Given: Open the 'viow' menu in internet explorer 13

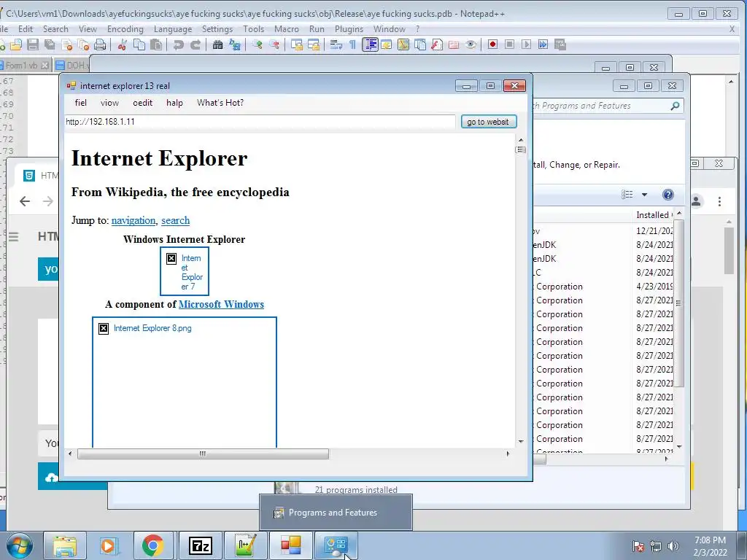Looking at the screenshot, I should [x=109, y=102].
